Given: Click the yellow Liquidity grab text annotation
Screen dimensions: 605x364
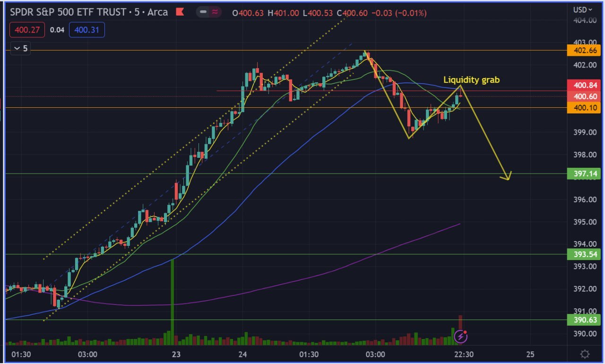Looking at the screenshot, I should [471, 80].
